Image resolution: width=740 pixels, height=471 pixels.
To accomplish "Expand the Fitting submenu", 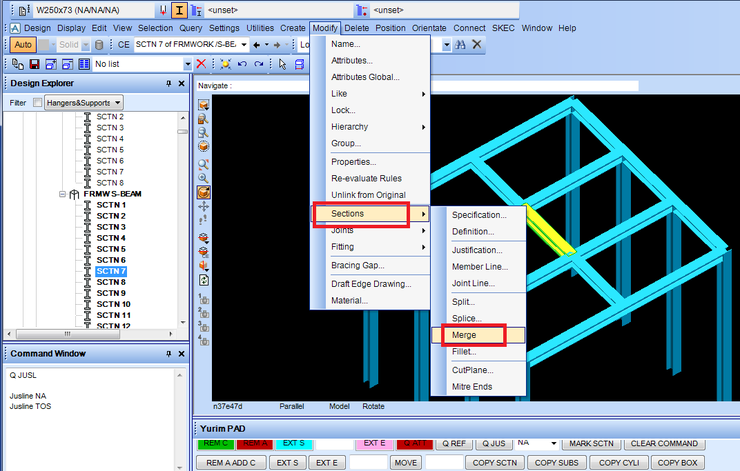I will click(370, 247).
